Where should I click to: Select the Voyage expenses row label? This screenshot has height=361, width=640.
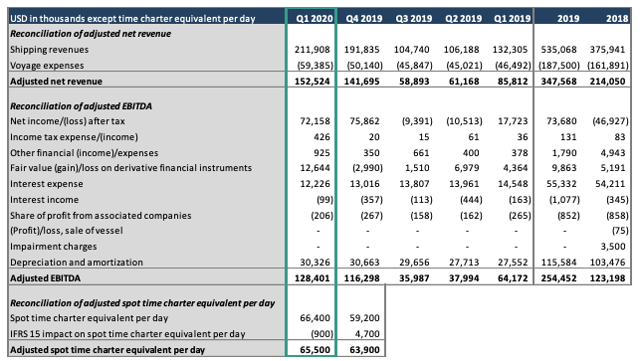click(x=47, y=65)
